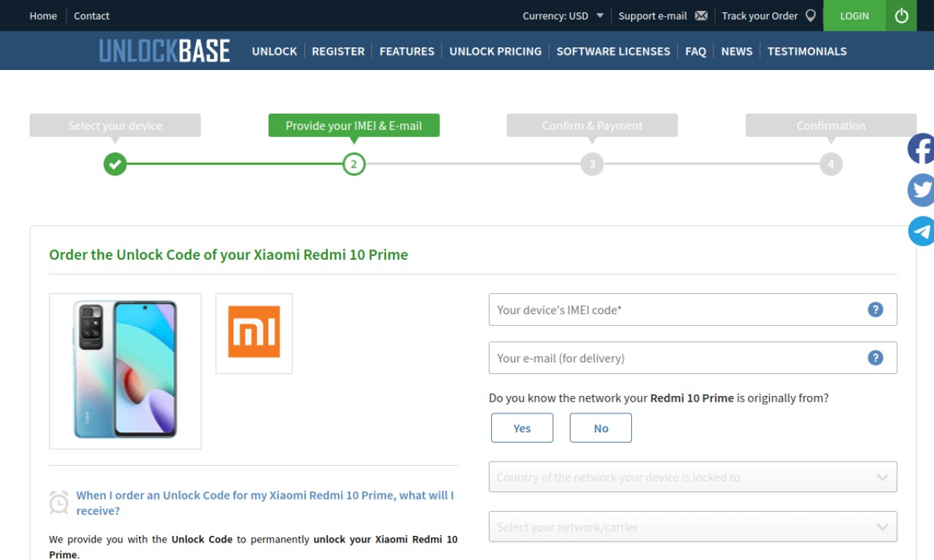Click the location pin icon beside Track your Order

click(811, 15)
